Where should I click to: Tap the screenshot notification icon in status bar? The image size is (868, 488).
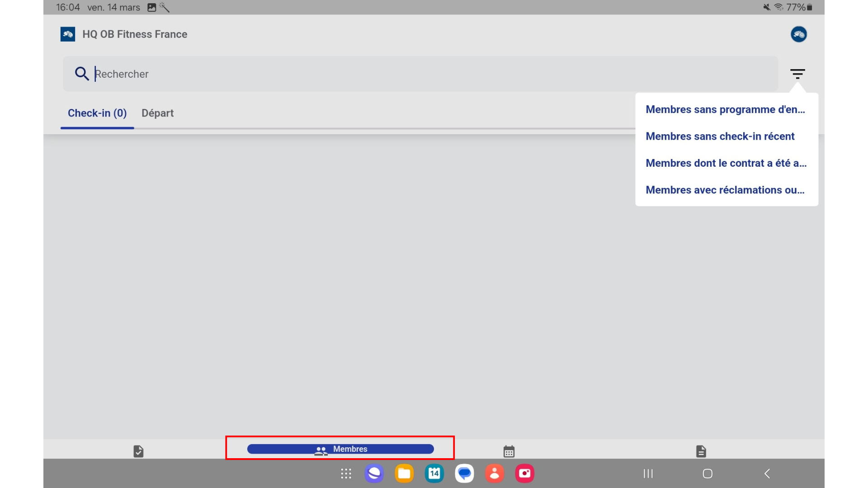click(x=152, y=7)
